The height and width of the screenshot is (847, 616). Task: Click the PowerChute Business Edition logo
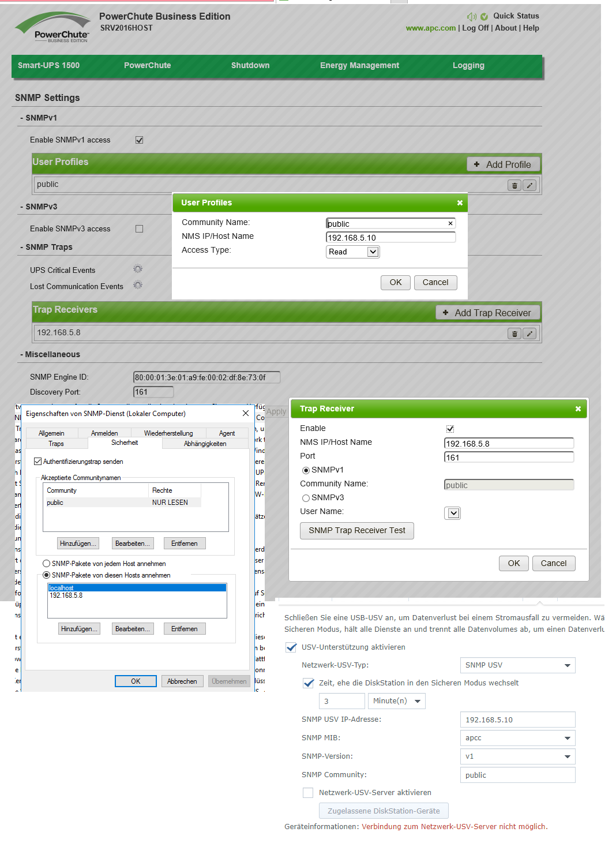[53, 28]
